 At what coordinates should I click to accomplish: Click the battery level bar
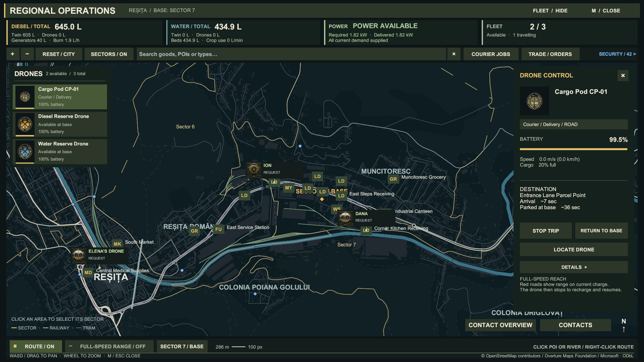point(573,149)
